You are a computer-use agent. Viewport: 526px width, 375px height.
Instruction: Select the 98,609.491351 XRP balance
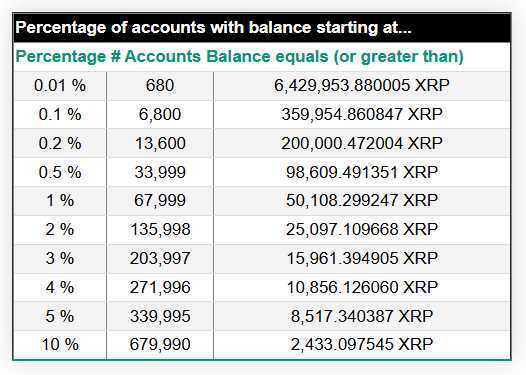point(362,172)
